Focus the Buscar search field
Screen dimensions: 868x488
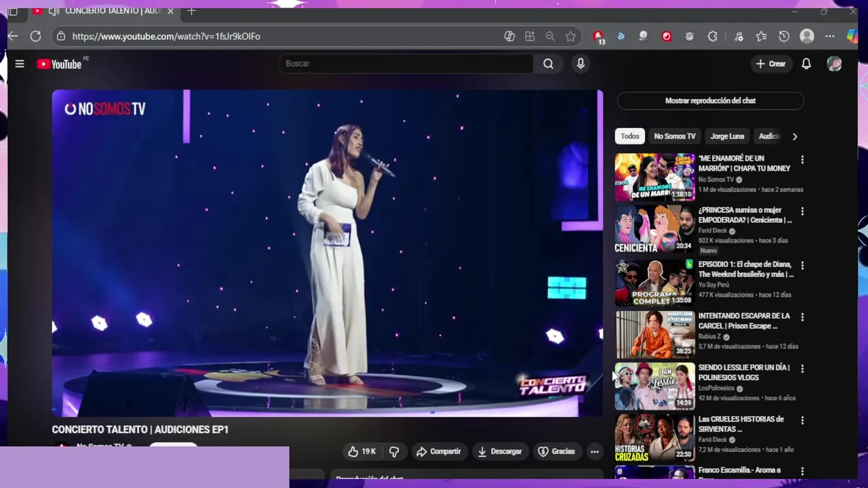[x=406, y=64]
